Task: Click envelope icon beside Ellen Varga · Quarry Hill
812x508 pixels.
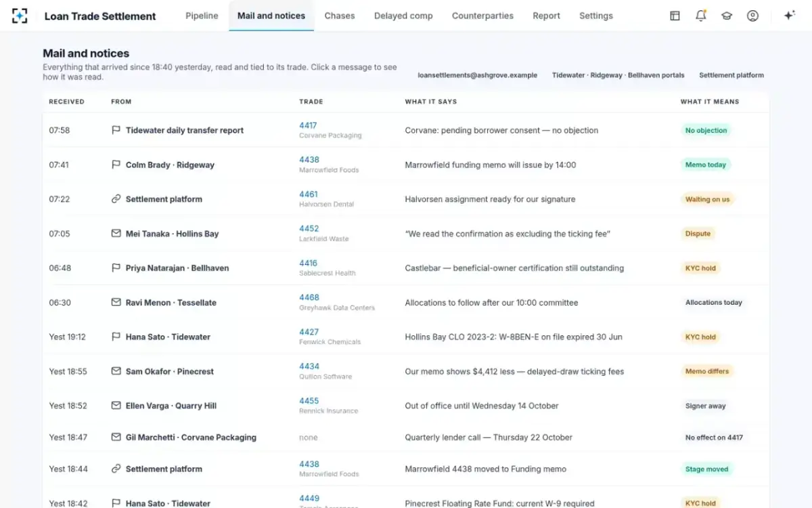Action: coord(116,406)
